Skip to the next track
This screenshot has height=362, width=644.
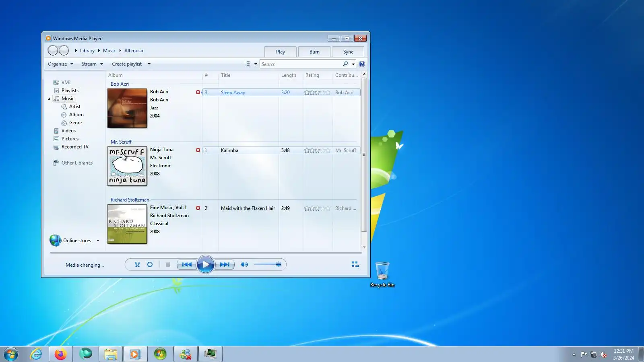tap(225, 265)
